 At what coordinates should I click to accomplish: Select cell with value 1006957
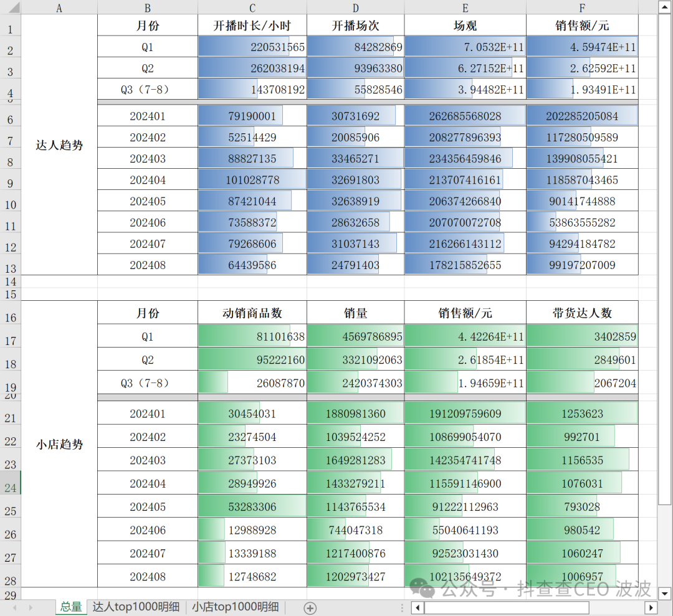pyautogui.click(x=582, y=576)
